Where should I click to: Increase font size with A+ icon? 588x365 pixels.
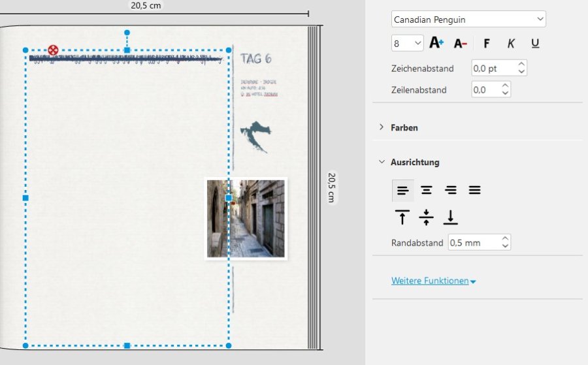pyautogui.click(x=436, y=44)
